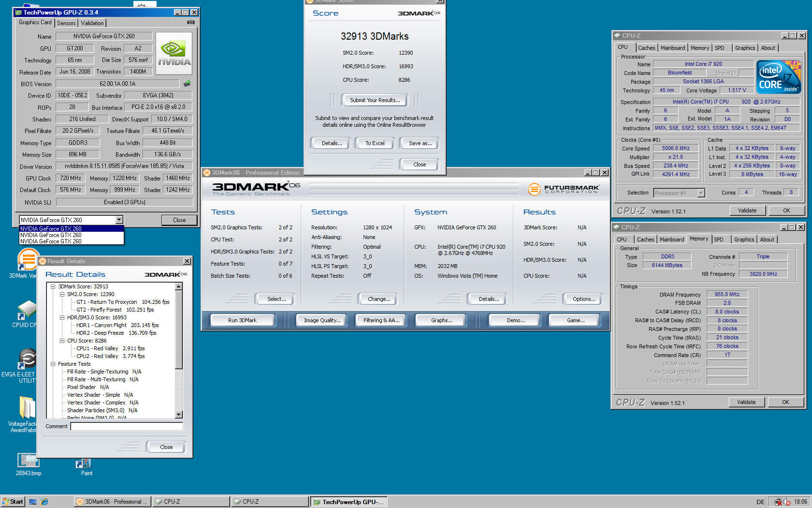Open Caches tab in upper CPU-Z window
This screenshot has width=812, height=508.
point(646,48)
